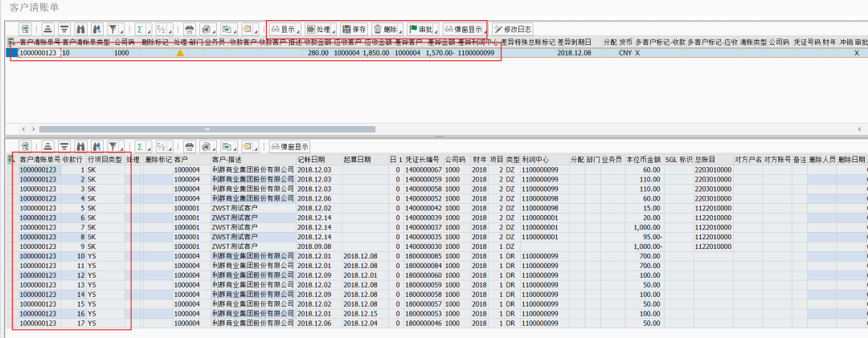The image size is (868, 338).
Task: Expand Layout dropdown arrow in lower toolbar
Action: [256, 148]
